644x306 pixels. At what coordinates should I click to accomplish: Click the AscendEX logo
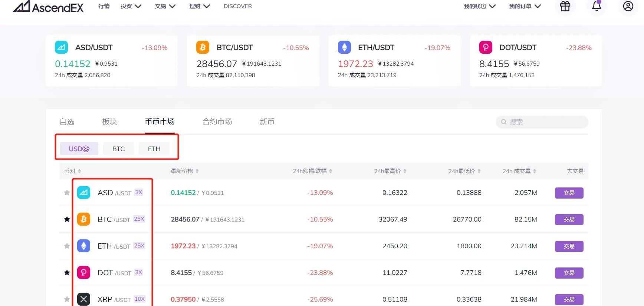[48, 7]
